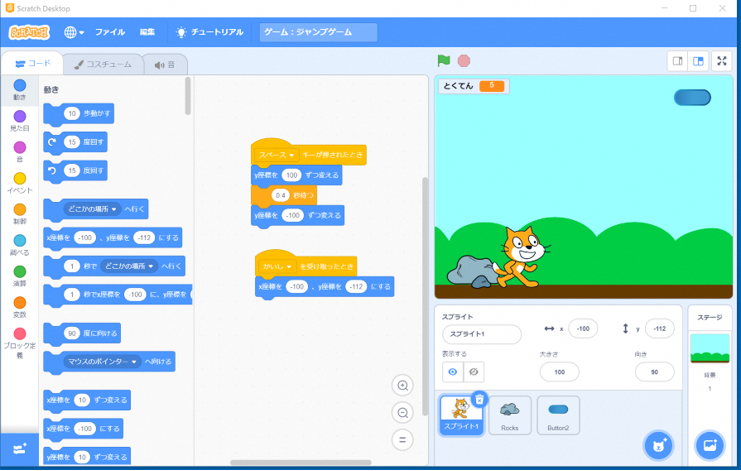Click the counterclockwise 15 度回す block
The image size is (741, 471).
(75, 171)
